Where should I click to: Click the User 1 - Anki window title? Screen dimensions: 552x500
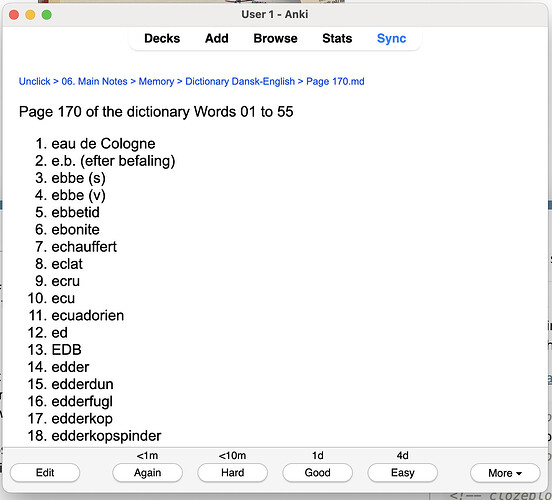pyautogui.click(x=275, y=14)
